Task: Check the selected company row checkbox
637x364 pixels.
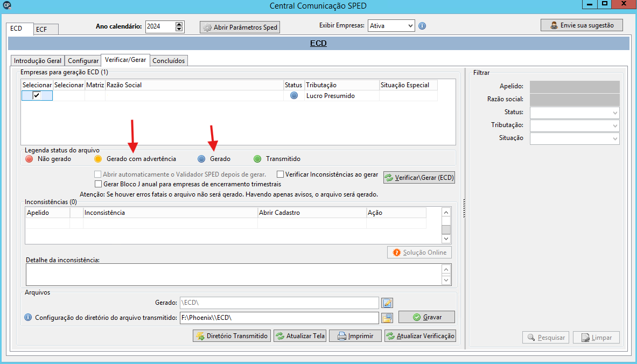Action: click(37, 95)
